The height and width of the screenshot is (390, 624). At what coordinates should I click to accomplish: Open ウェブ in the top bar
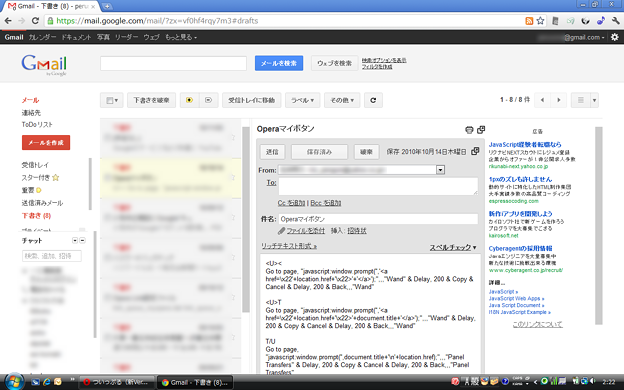click(x=151, y=37)
